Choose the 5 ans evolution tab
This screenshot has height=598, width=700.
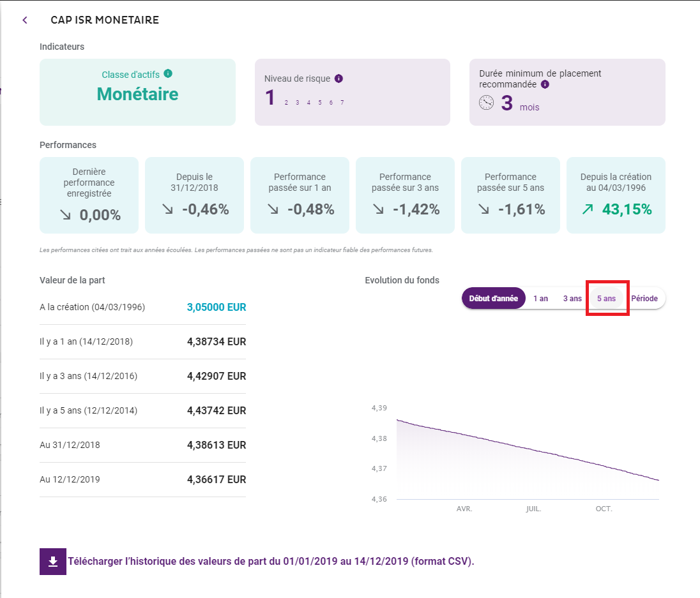click(606, 298)
